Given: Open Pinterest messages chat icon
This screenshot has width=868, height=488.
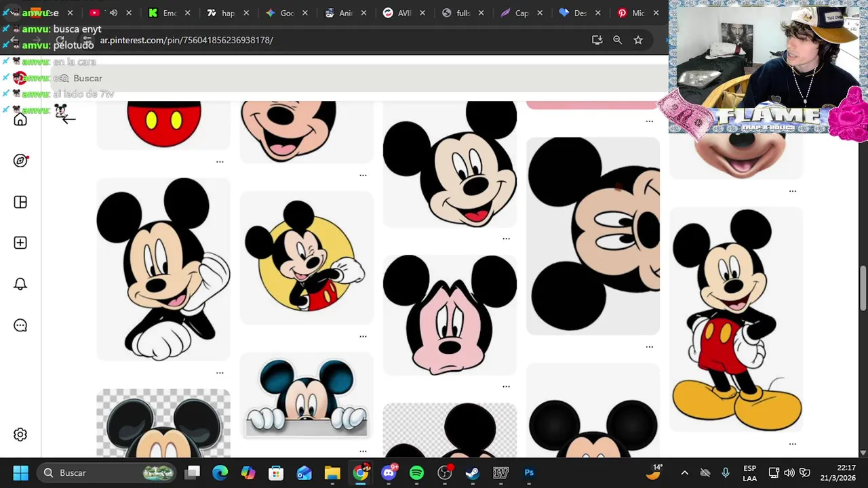Looking at the screenshot, I should click(x=20, y=325).
